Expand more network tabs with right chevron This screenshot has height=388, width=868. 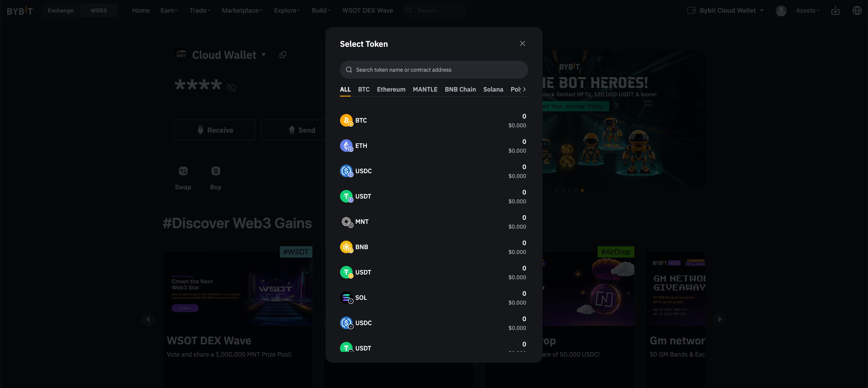(524, 89)
